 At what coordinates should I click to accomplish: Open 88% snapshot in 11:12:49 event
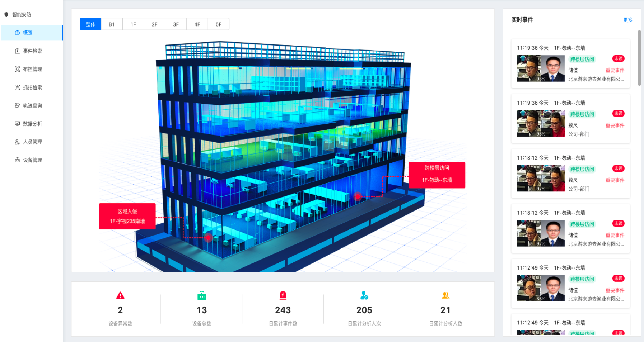(528, 288)
